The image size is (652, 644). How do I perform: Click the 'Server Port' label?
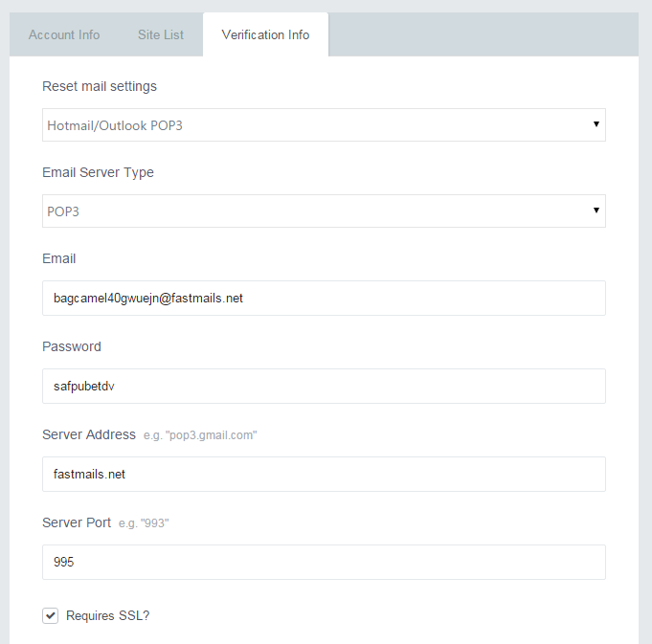pos(77,522)
